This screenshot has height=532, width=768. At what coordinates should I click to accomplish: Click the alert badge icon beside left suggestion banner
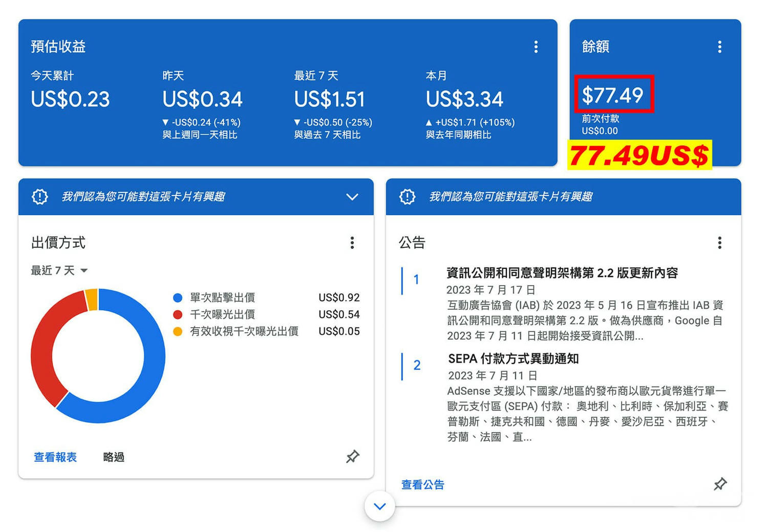point(39,197)
